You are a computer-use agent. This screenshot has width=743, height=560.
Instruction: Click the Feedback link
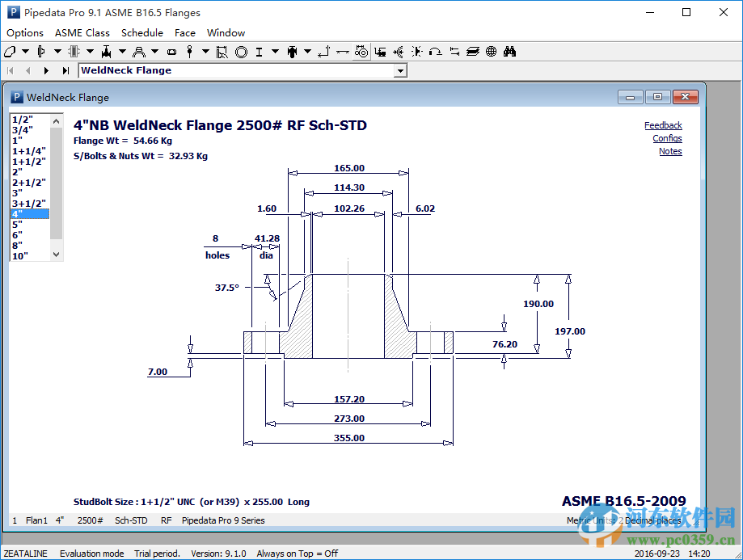click(663, 125)
